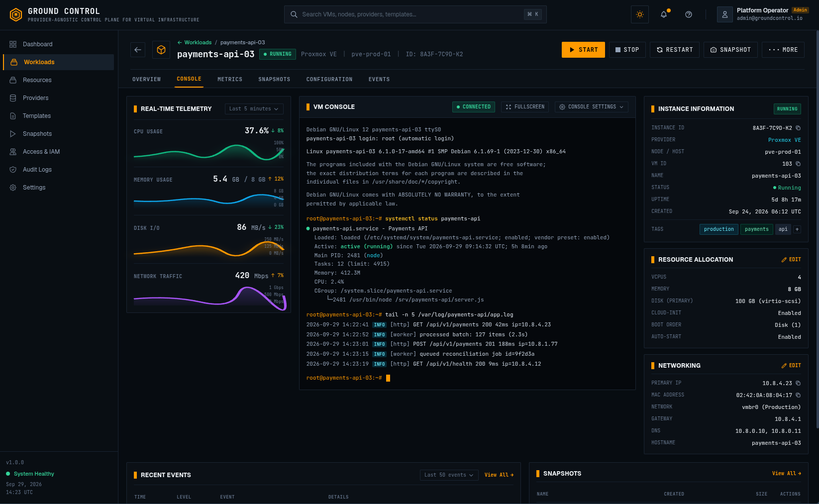Click the Workloads breadcrumb link
This screenshot has width=819, height=504.
point(195,43)
